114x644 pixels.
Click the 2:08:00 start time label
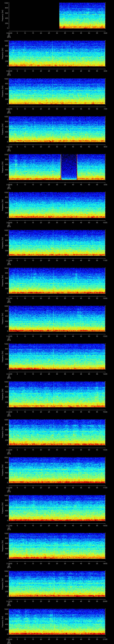click(9, 184)
